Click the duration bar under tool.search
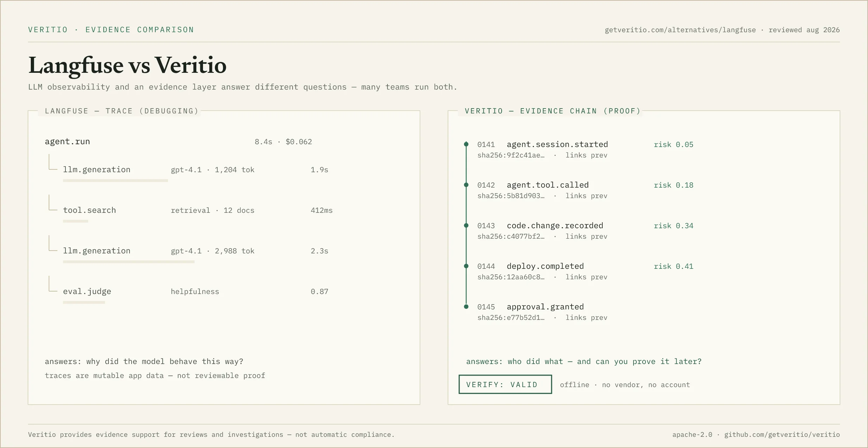This screenshot has width=868, height=448. (x=76, y=221)
